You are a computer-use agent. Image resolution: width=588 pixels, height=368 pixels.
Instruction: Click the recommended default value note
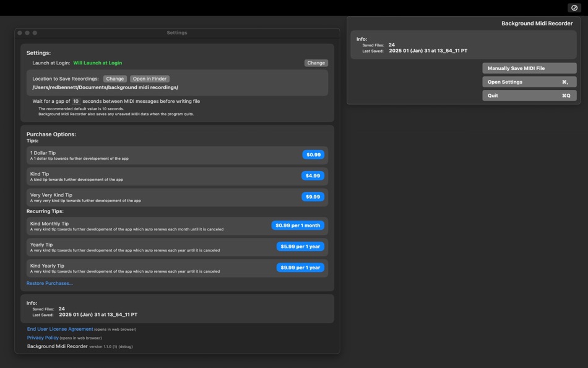[81, 109]
